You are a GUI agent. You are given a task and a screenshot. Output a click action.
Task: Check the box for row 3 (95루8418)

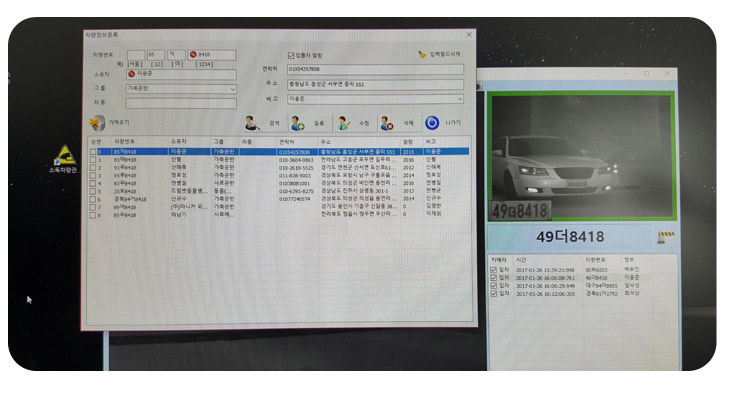click(x=93, y=176)
